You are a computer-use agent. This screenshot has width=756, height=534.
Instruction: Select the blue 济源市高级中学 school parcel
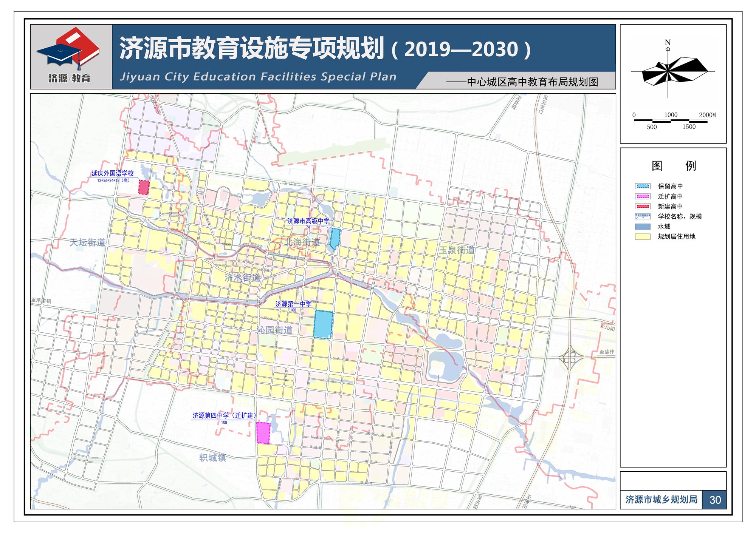[335, 239]
